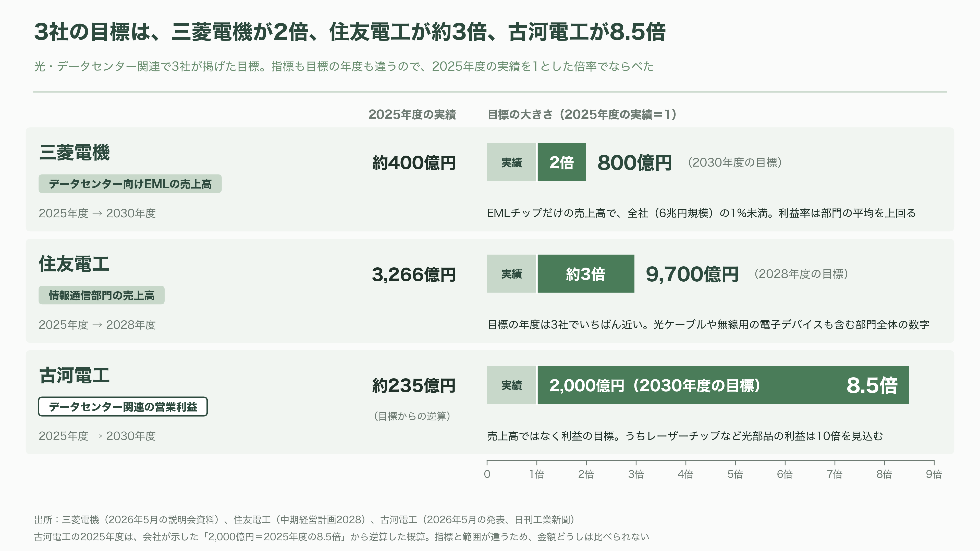The height and width of the screenshot is (551, 980).
Task: Click the 約400億円 value
Action: click(414, 163)
